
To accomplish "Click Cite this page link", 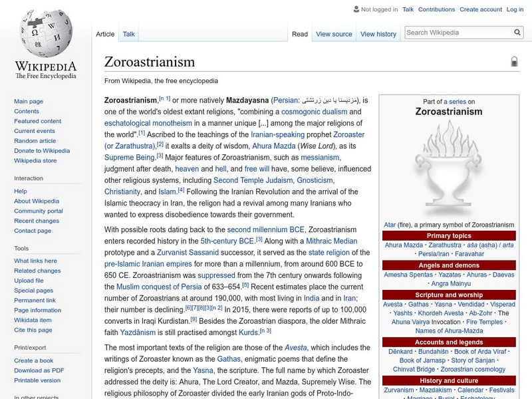I will pos(33,329).
